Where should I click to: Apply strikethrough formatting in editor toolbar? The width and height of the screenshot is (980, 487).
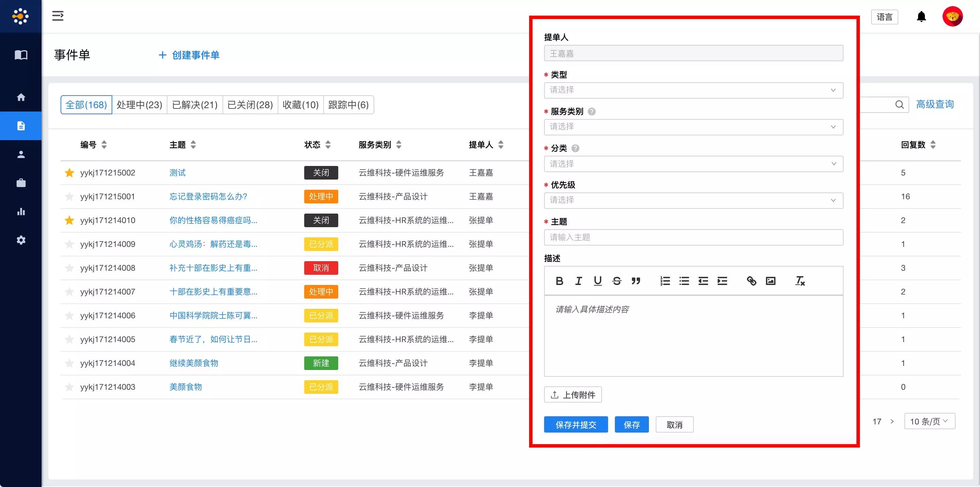coord(617,281)
